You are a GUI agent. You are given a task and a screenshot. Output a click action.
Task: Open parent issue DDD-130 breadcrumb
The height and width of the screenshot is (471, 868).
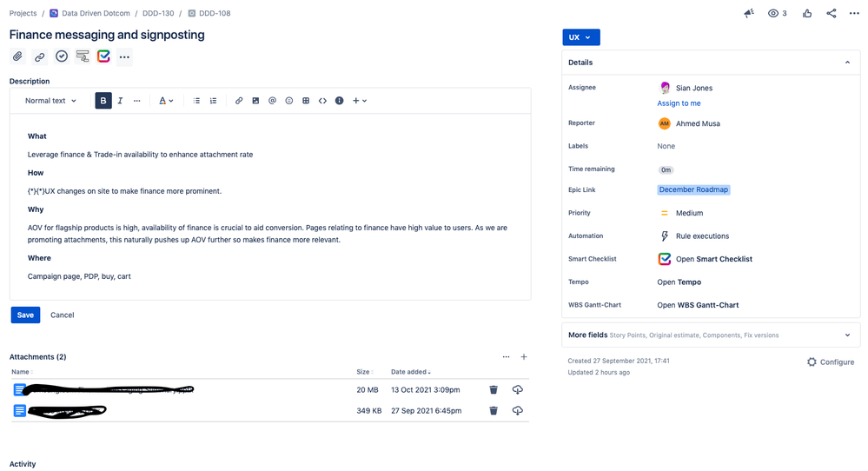[158, 13]
